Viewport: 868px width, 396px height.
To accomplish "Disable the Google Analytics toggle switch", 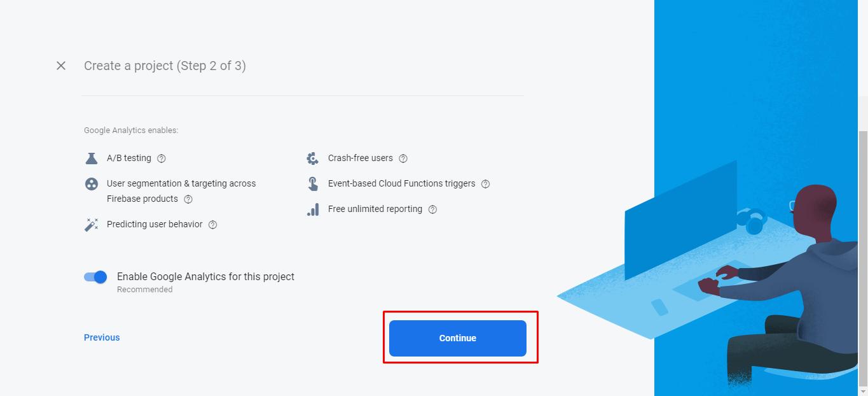I will click(96, 277).
